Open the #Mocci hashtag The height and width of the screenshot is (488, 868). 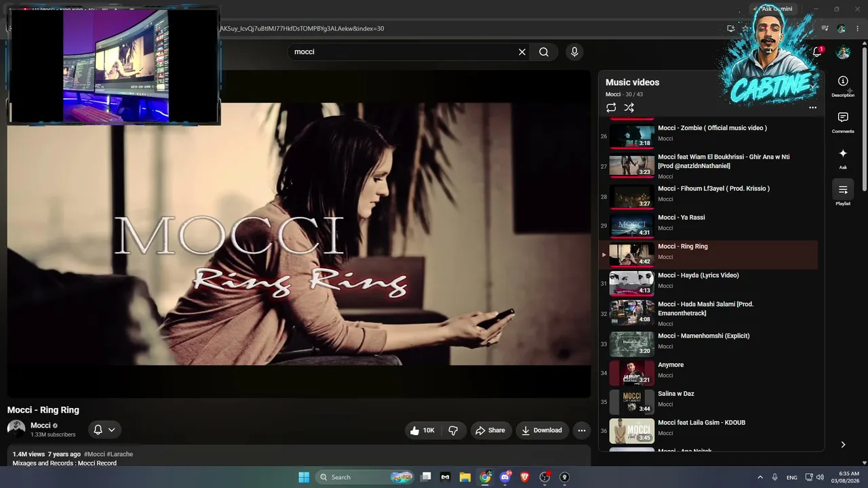(x=94, y=454)
